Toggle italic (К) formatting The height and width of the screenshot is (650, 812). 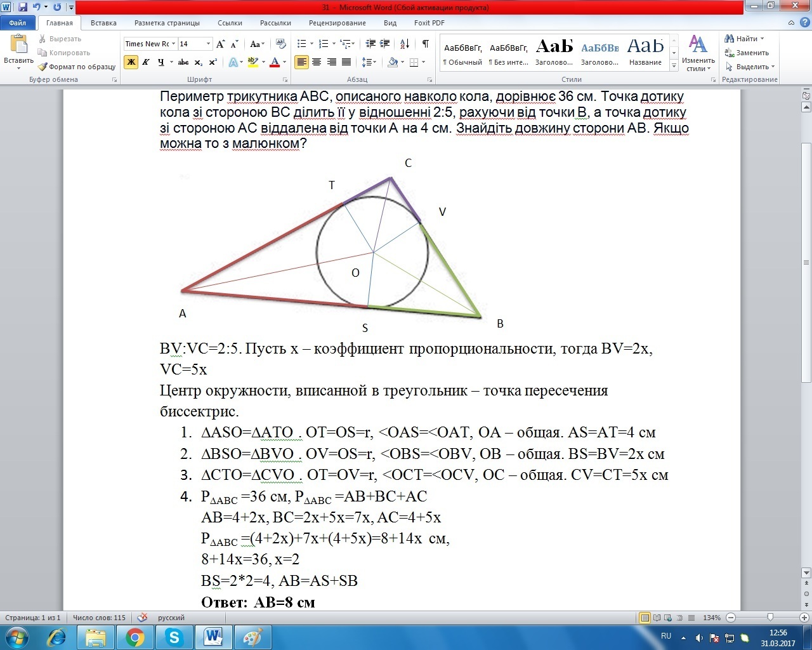[x=146, y=62]
